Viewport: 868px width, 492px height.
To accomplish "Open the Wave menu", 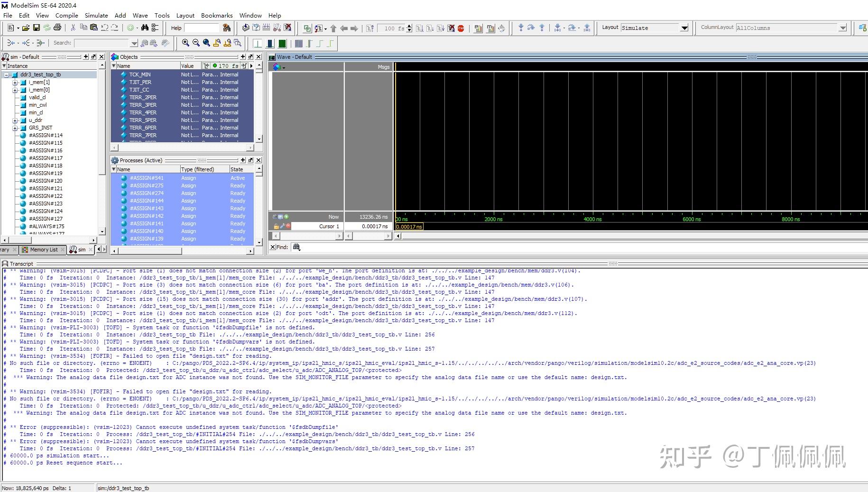I will [x=140, y=15].
